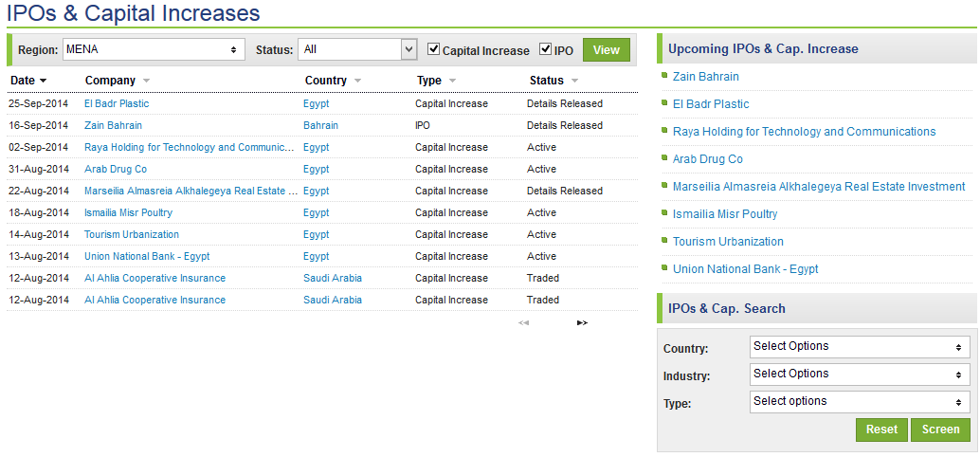Screen dimensions: 980x457
Task: Click the Status column header
Action: [x=546, y=81]
